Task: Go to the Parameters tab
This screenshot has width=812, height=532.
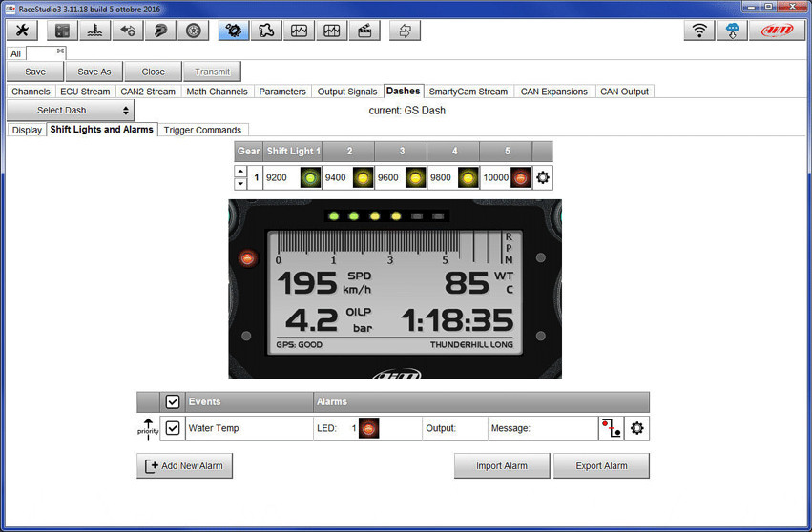Action: [282, 92]
